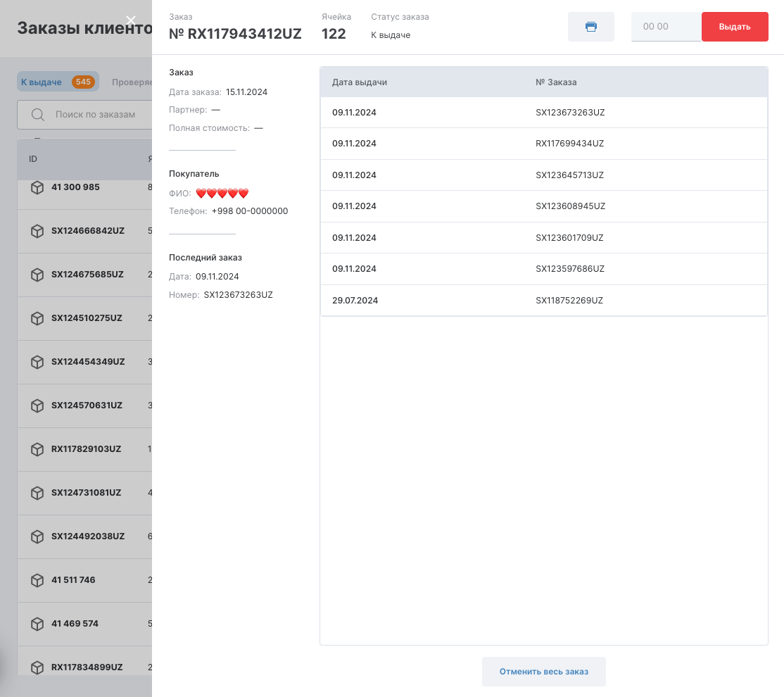Switch to the К выдаче tab

click(x=58, y=82)
